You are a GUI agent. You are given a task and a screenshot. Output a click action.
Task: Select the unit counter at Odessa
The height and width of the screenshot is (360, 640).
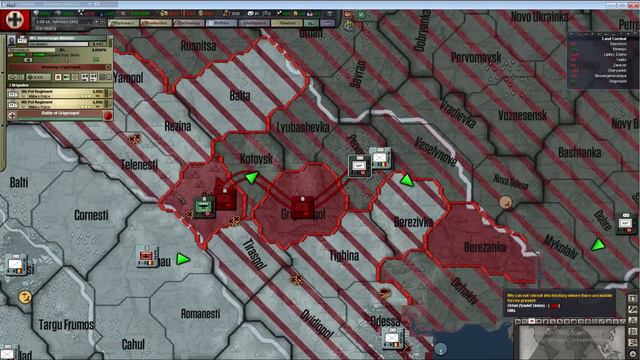point(393,338)
